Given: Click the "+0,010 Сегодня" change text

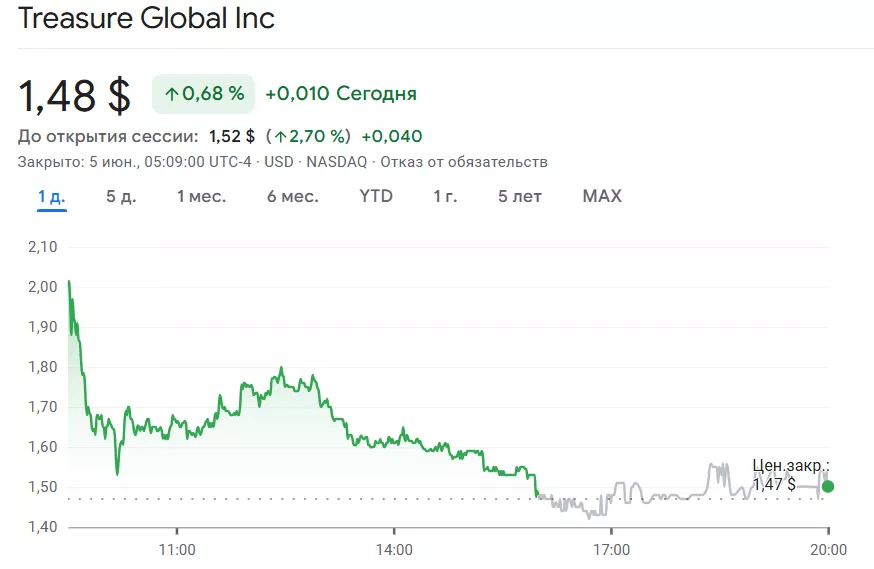Looking at the screenshot, I should tap(341, 94).
